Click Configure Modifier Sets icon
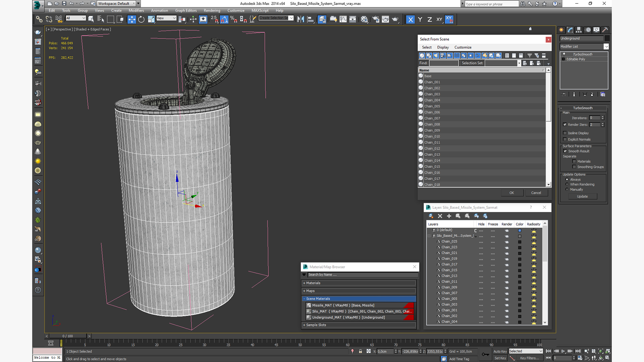 point(603,95)
